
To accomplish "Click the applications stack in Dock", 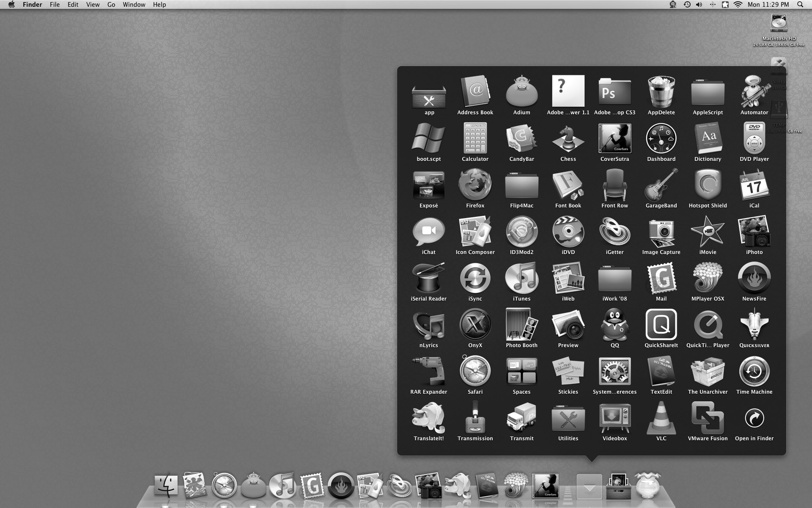I will point(589,487).
